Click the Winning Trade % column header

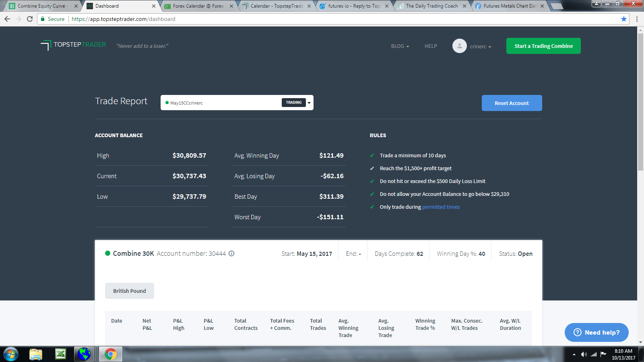pyautogui.click(x=425, y=325)
